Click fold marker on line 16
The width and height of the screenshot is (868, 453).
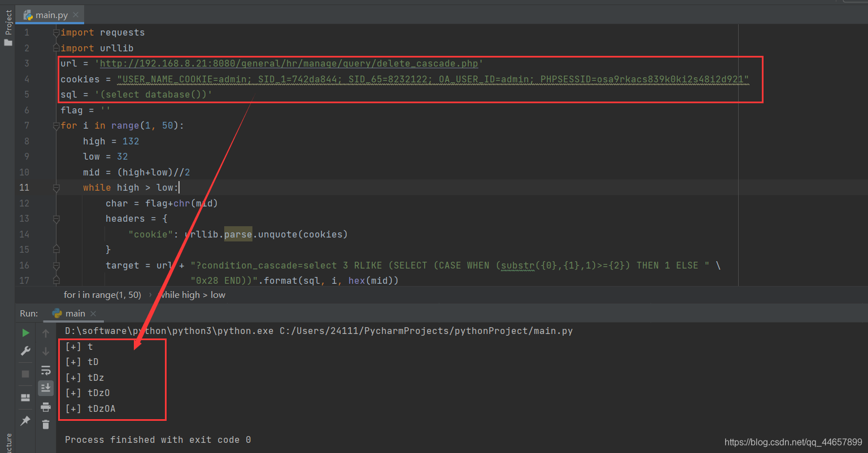tap(56, 265)
